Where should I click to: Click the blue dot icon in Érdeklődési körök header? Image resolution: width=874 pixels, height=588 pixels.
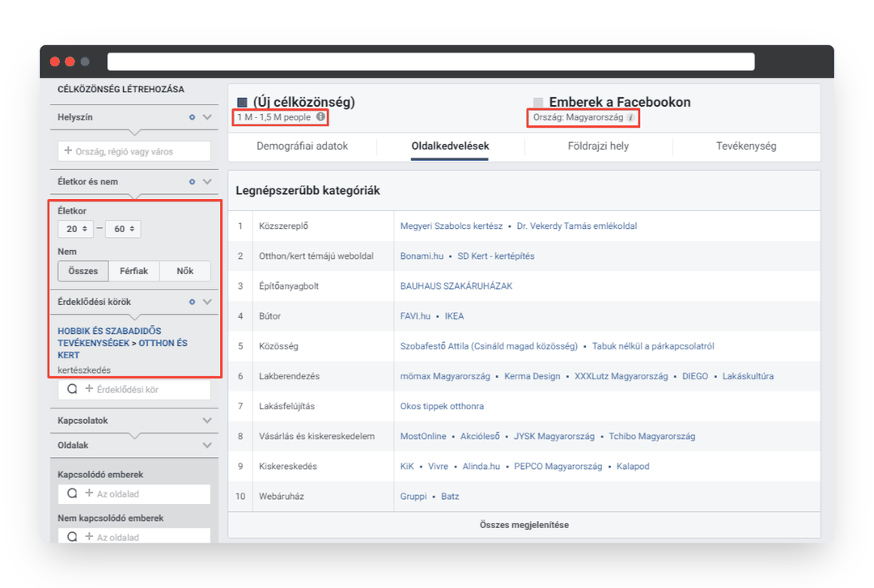point(192,302)
